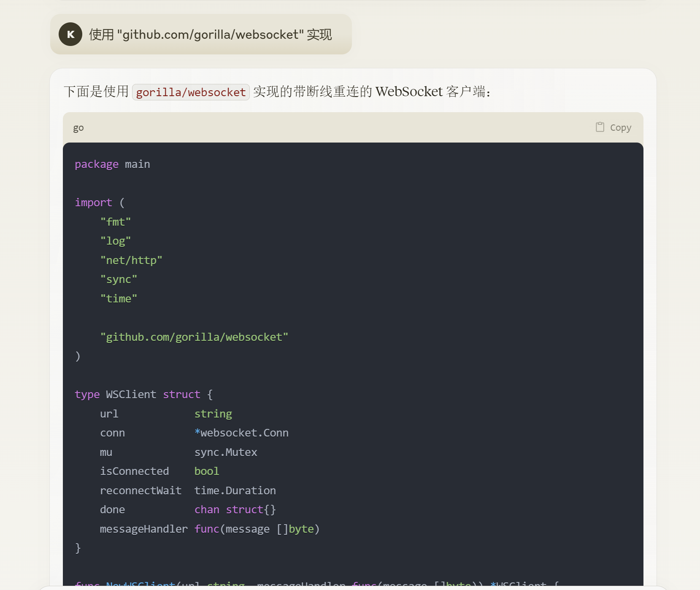Image resolution: width=700 pixels, height=590 pixels.
Task: Click the go language label
Action: coord(78,127)
